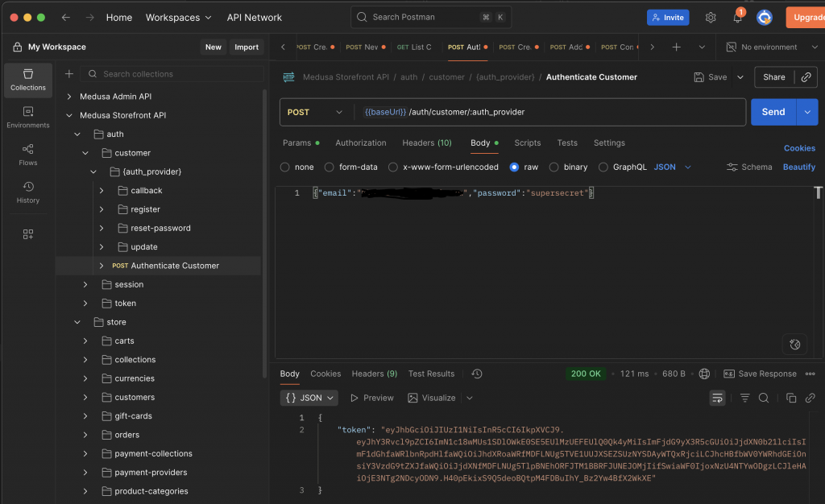Send the request

pyautogui.click(x=773, y=112)
